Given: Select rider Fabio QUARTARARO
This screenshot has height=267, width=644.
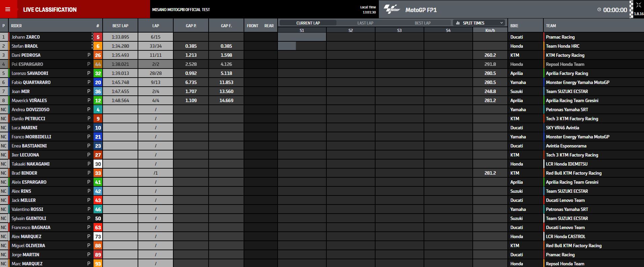Looking at the screenshot, I should (x=31, y=82).
